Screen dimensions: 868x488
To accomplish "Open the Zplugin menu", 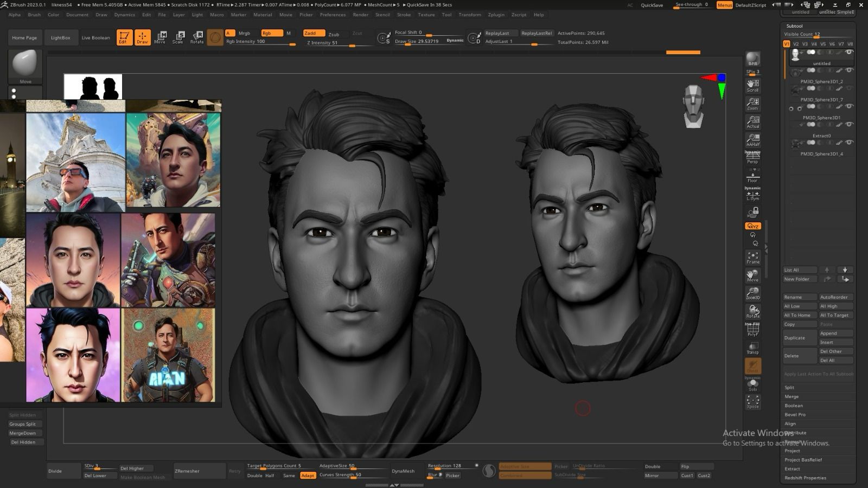I will pyautogui.click(x=496, y=15).
